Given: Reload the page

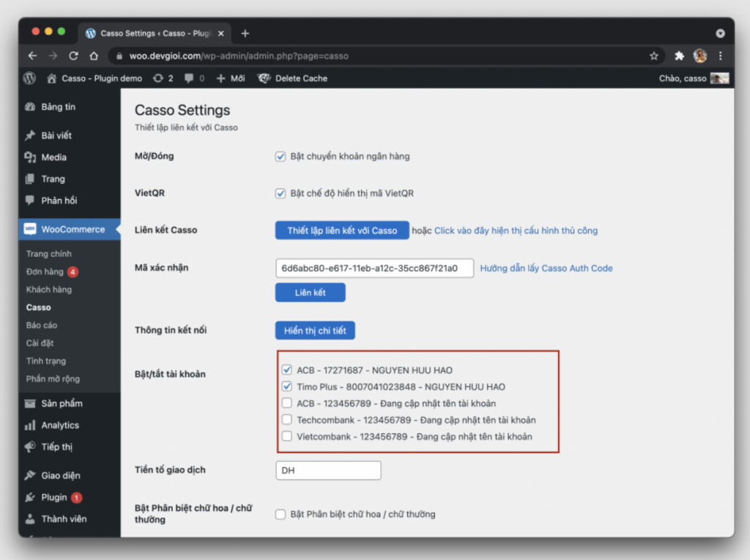Looking at the screenshot, I should pyautogui.click(x=73, y=56).
